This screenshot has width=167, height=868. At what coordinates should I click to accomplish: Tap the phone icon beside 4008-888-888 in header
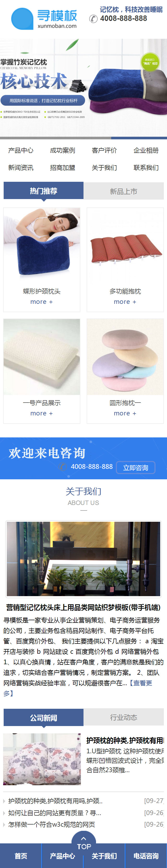pyautogui.click(x=93, y=19)
